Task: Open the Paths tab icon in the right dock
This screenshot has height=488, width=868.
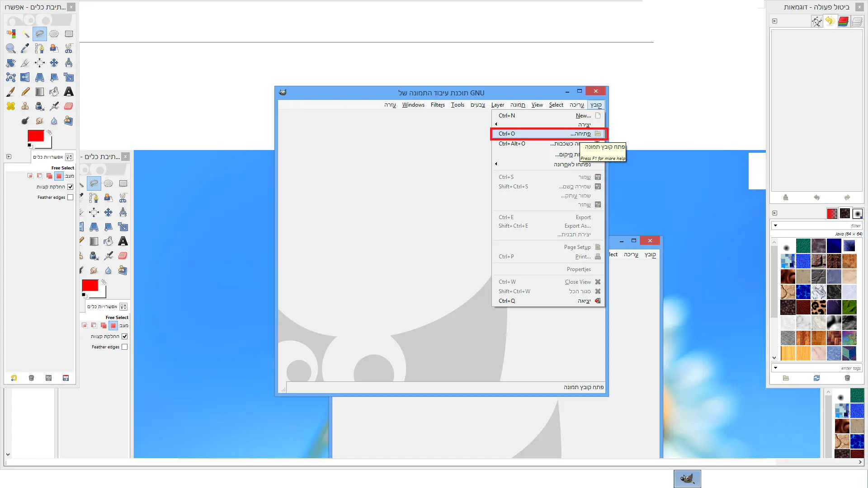Action: point(816,21)
